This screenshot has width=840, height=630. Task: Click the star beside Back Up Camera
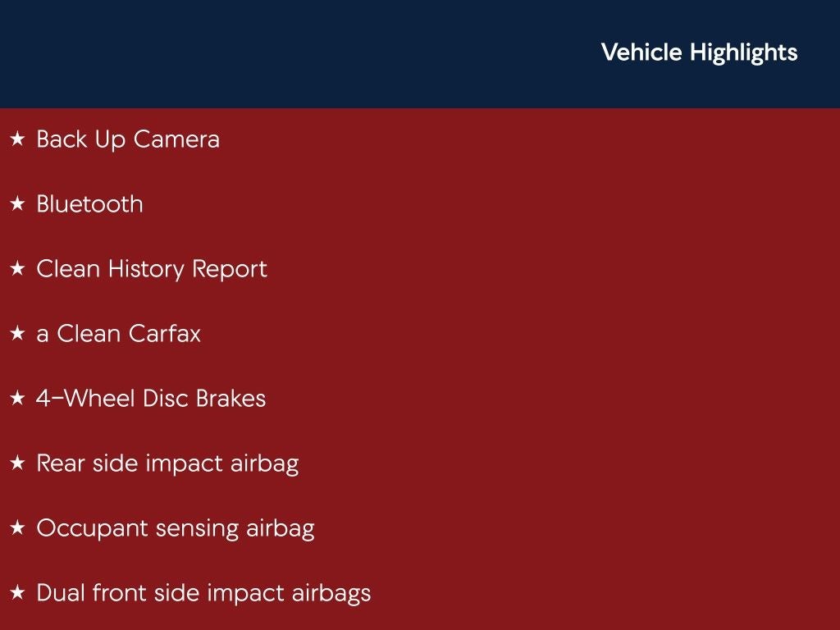click(x=17, y=140)
